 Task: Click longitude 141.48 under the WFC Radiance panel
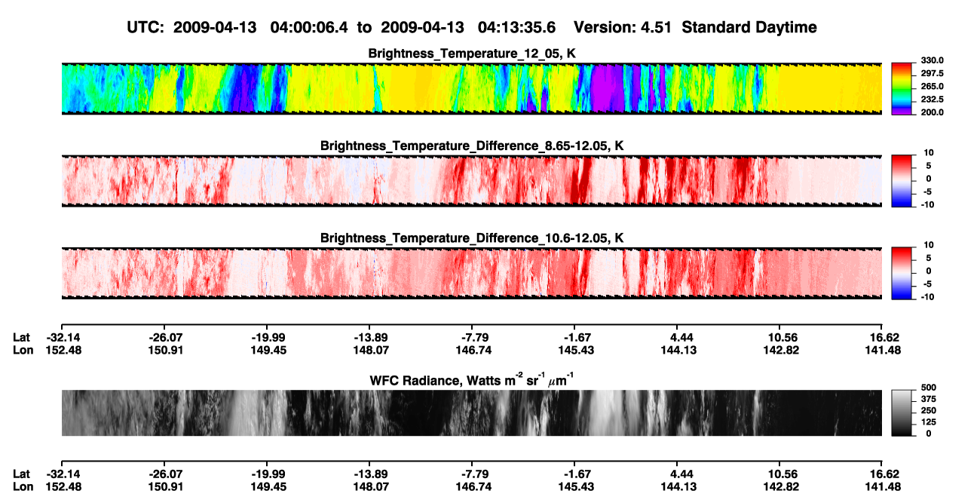click(883, 486)
